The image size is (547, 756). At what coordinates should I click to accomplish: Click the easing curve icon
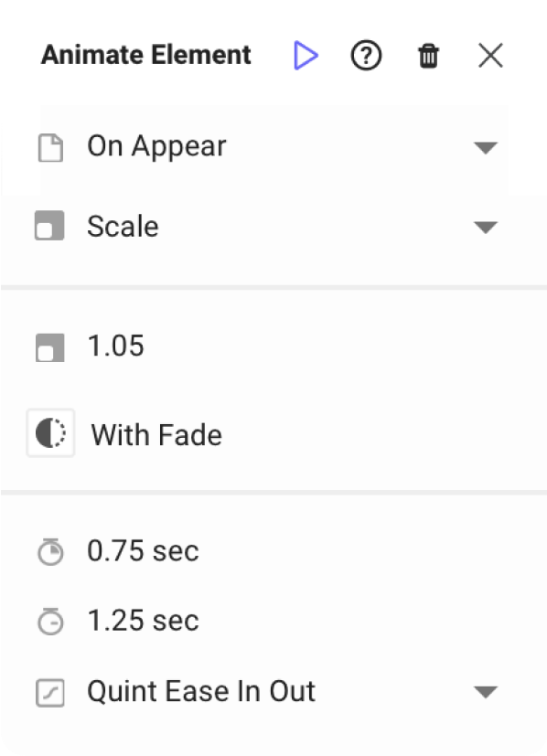pyautogui.click(x=50, y=693)
